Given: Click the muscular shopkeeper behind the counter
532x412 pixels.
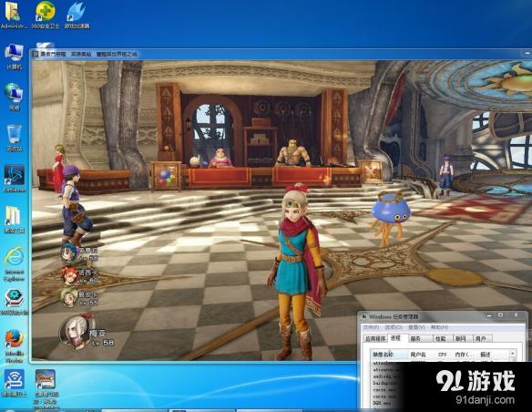Looking at the screenshot, I should [x=292, y=153].
